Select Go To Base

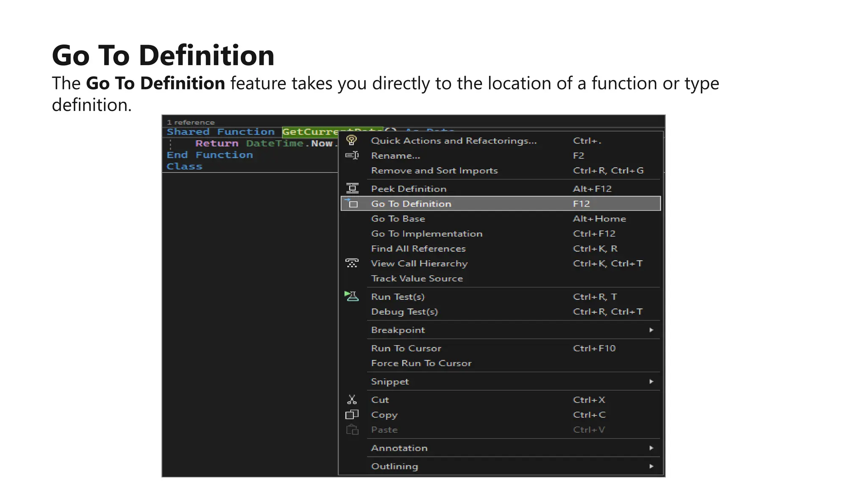click(x=501, y=219)
